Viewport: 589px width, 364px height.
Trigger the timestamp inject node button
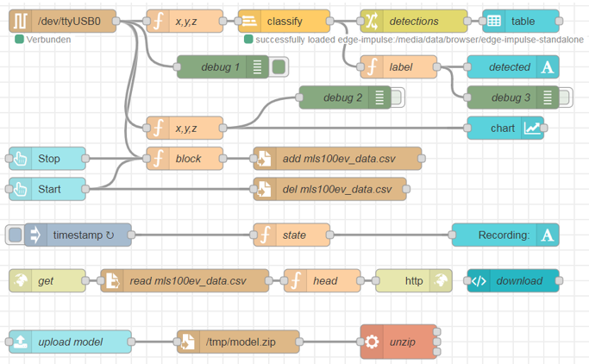(14, 235)
